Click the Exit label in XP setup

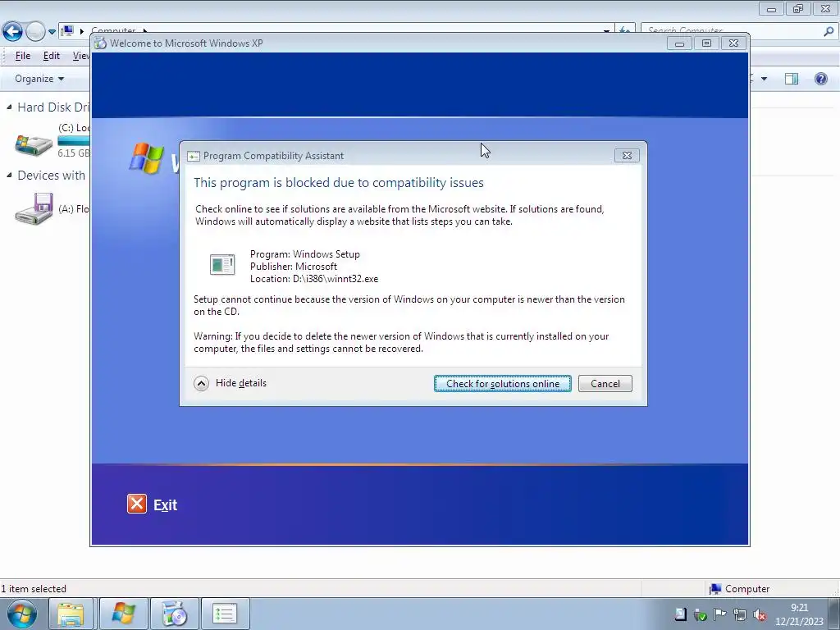point(165,505)
